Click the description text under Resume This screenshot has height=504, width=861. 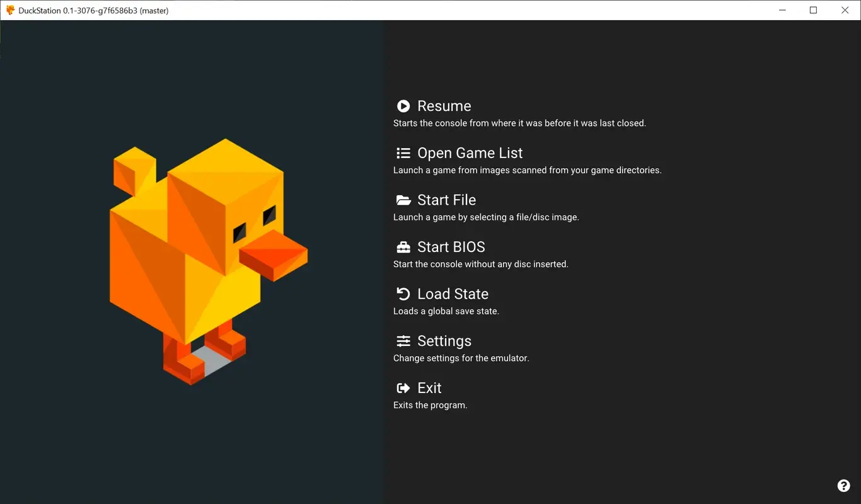pyautogui.click(x=519, y=123)
